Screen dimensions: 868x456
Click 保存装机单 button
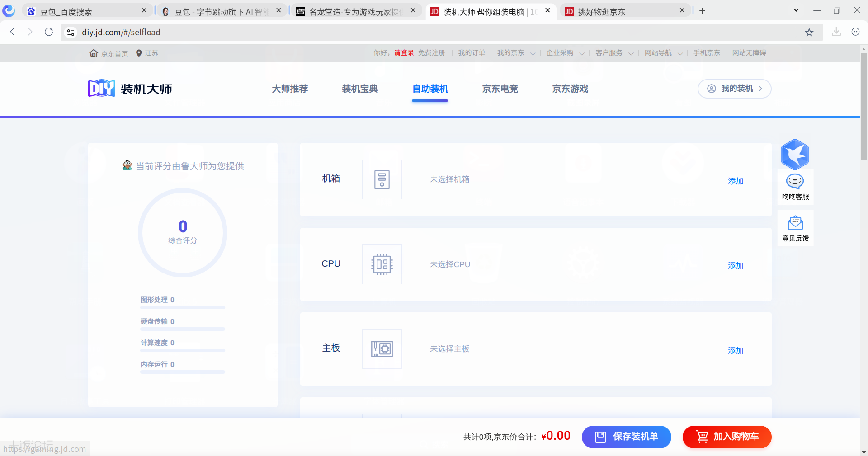click(x=626, y=437)
